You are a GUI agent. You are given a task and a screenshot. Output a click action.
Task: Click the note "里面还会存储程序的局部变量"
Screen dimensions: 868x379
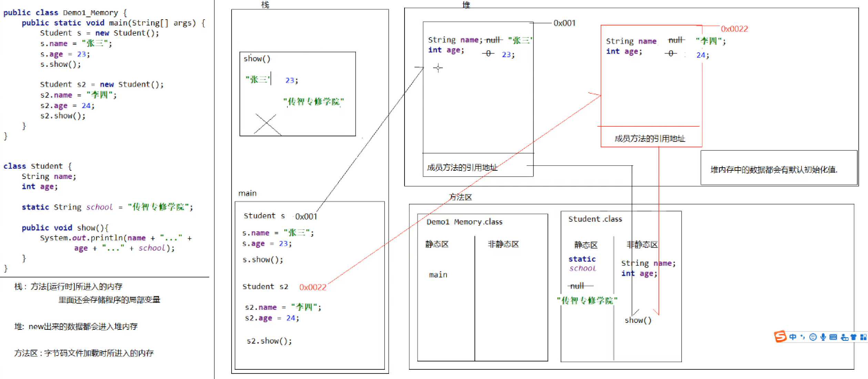(x=109, y=299)
